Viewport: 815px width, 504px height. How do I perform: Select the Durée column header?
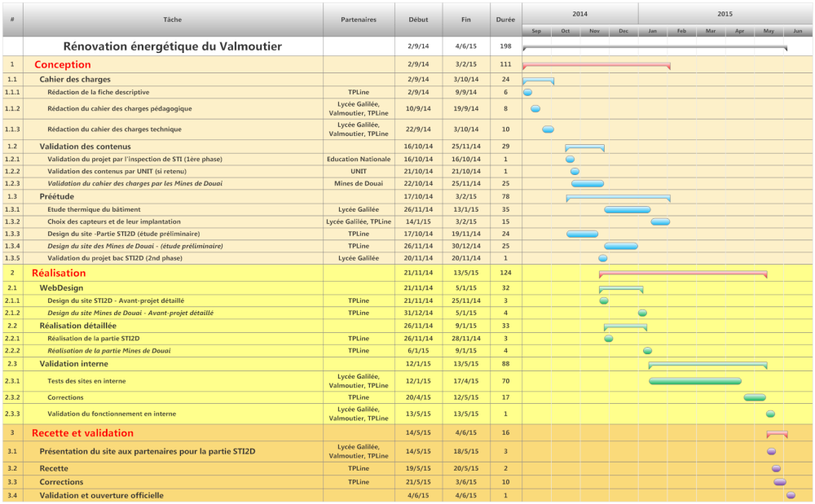click(505, 19)
